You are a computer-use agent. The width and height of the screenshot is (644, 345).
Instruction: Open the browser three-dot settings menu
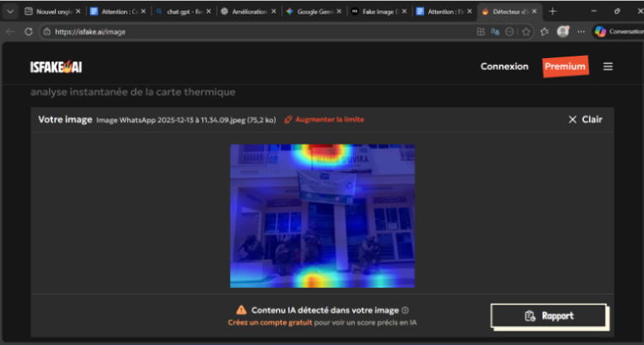coord(581,31)
